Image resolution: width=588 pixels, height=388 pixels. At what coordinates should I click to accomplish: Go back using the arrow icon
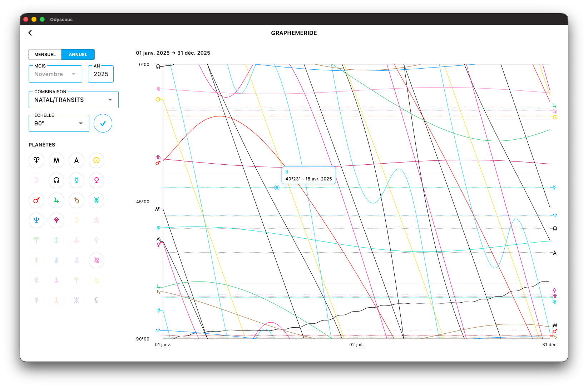coord(30,33)
